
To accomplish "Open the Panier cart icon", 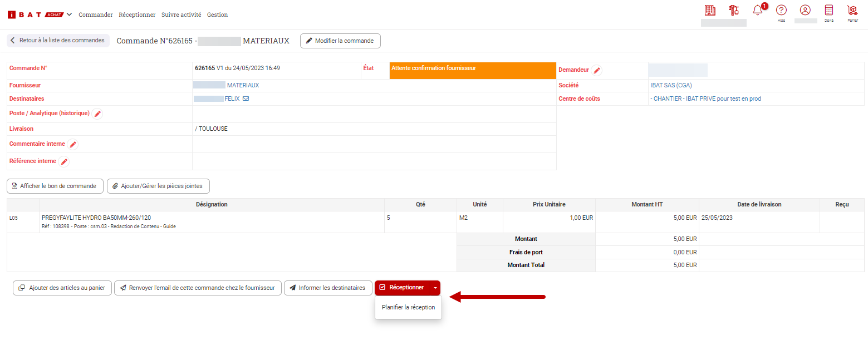I will pyautogui.click(x=852, y=11).
